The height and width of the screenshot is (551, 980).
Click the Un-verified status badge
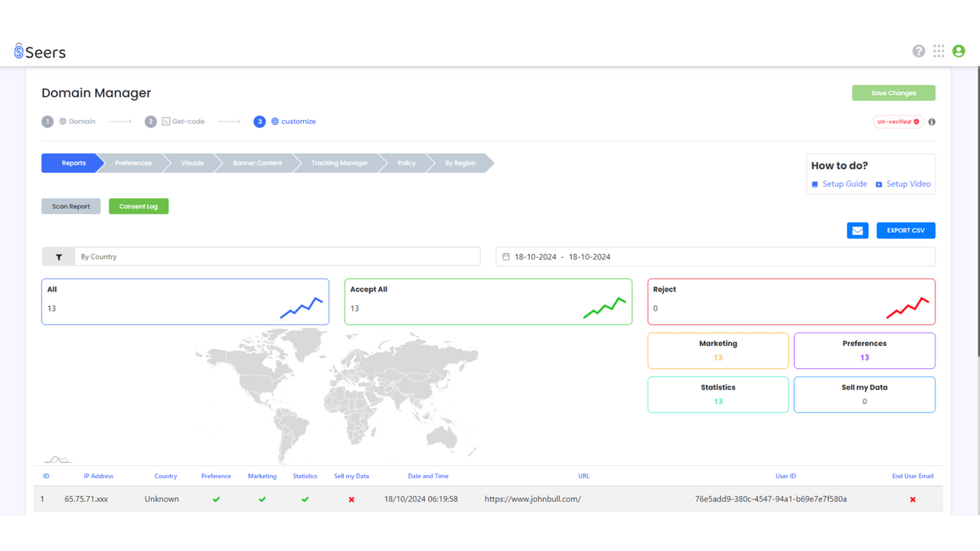tap(898, 122)
